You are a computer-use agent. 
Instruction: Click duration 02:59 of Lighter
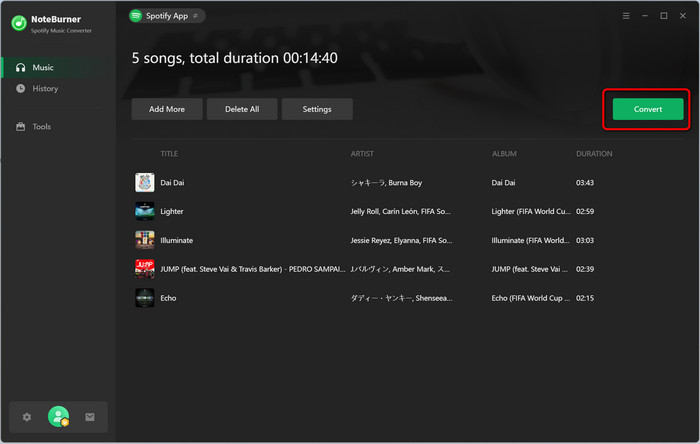585,212
